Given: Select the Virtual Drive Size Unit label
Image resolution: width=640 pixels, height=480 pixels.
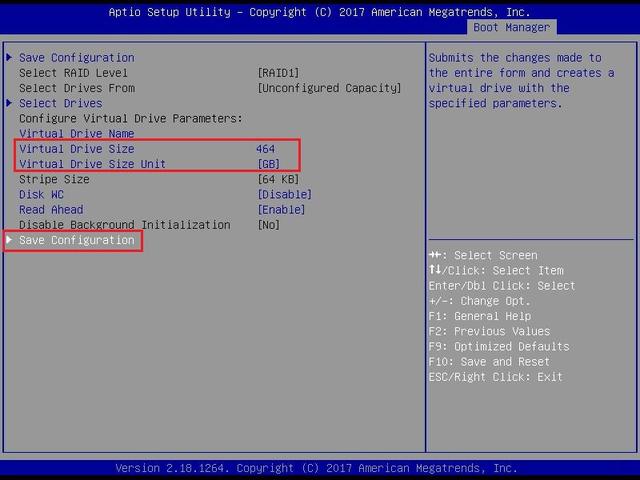Looking at the screenshot, I should pyautogui.click(x=92, y=164).
